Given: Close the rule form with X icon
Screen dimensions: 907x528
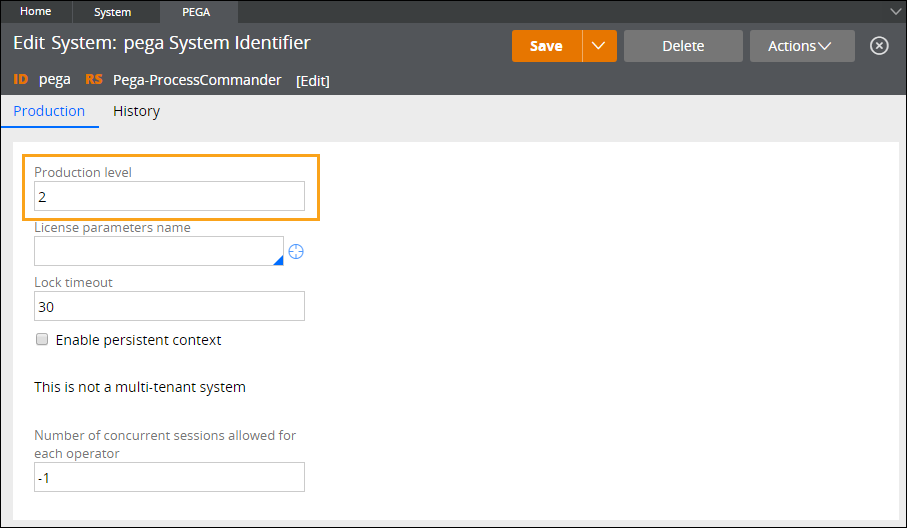Looking at the screenshot, I should coord(879,46).
